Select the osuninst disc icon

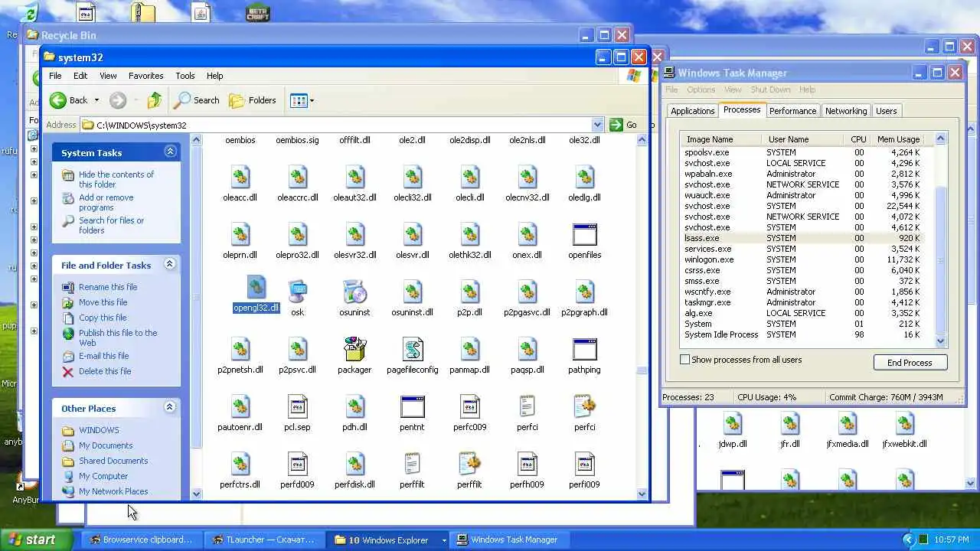(x=354, y=292)
